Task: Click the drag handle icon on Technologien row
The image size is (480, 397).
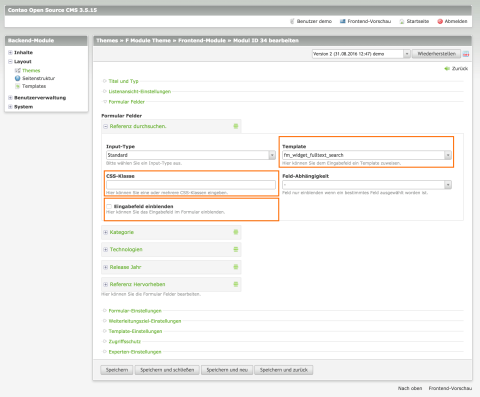Action: 236,249
